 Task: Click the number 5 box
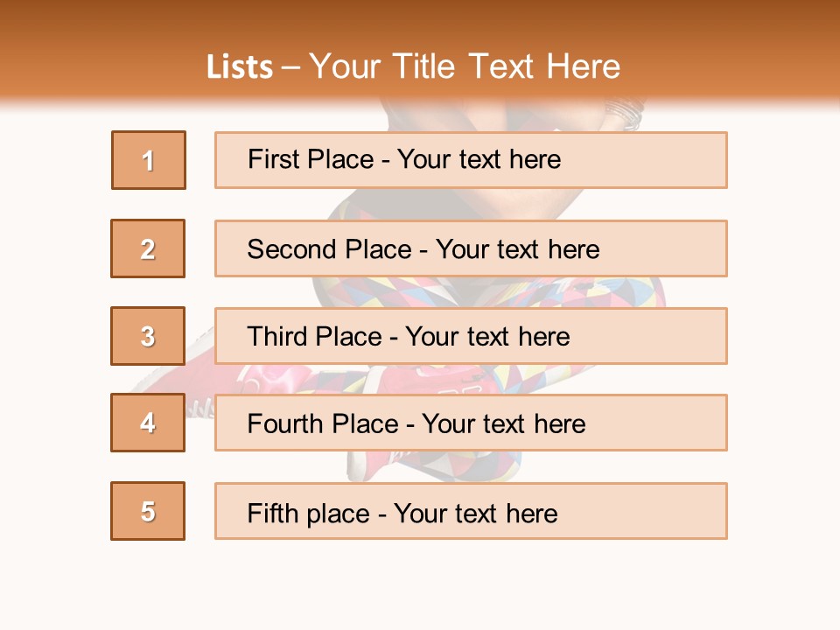[x=148, y=511]
